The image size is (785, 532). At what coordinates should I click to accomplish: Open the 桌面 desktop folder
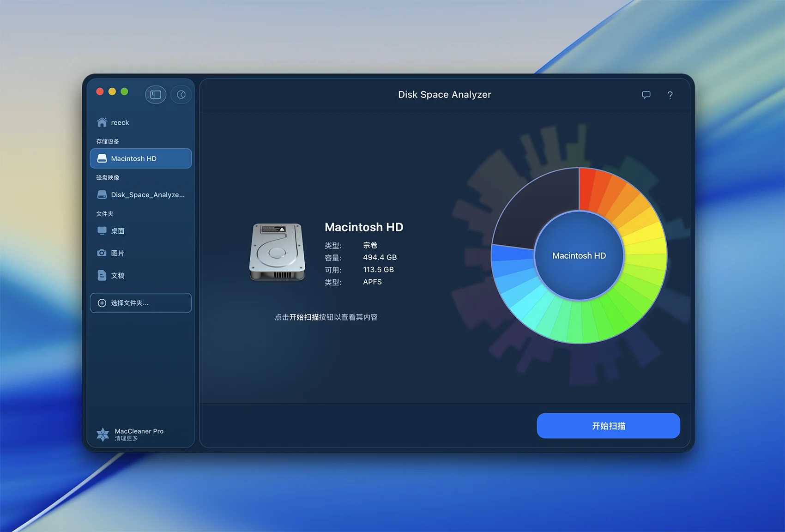point(117,231)
